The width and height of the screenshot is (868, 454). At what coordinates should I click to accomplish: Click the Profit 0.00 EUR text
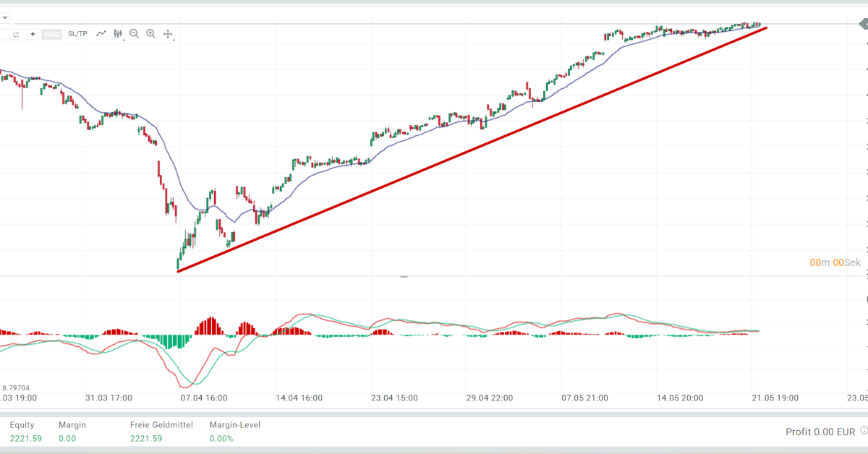821,432
